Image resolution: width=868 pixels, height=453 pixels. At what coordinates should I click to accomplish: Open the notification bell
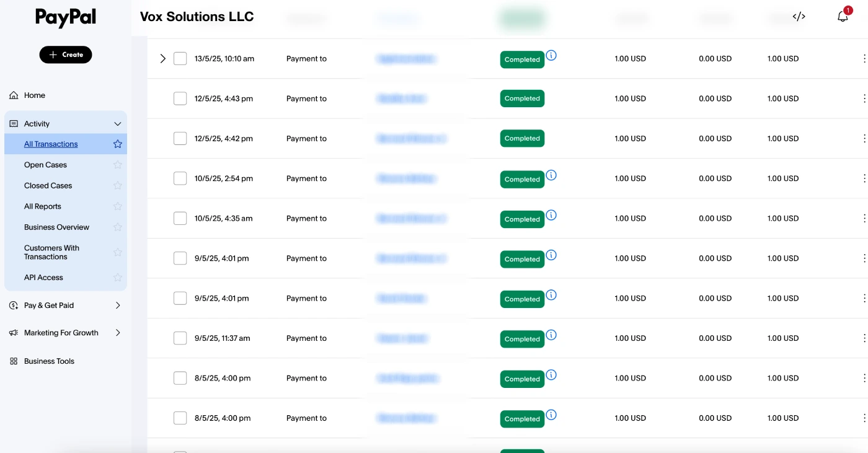[843, 16]
